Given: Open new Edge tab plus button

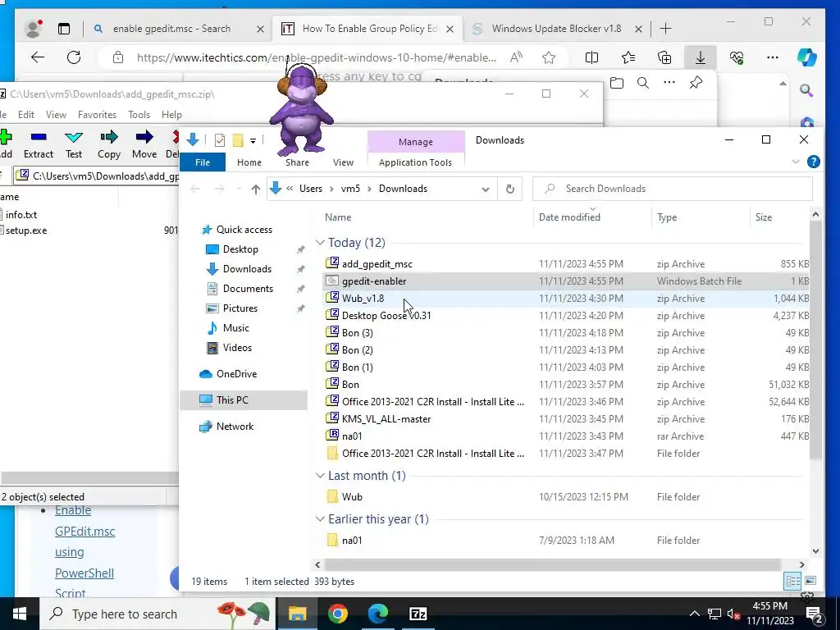Looking at the screenshot, I should coord(665,29).
